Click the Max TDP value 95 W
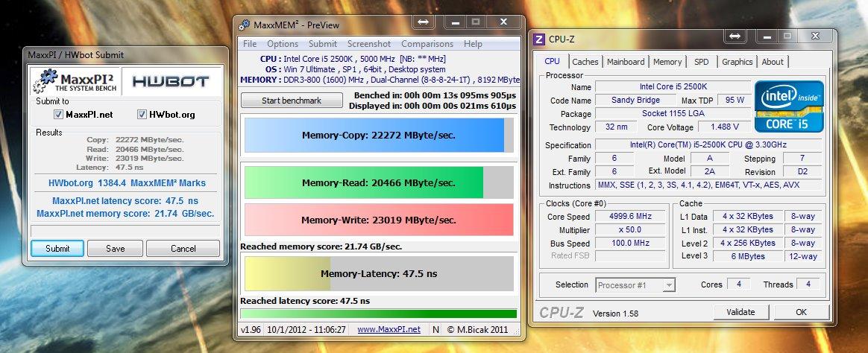 (x=735, y=100)
